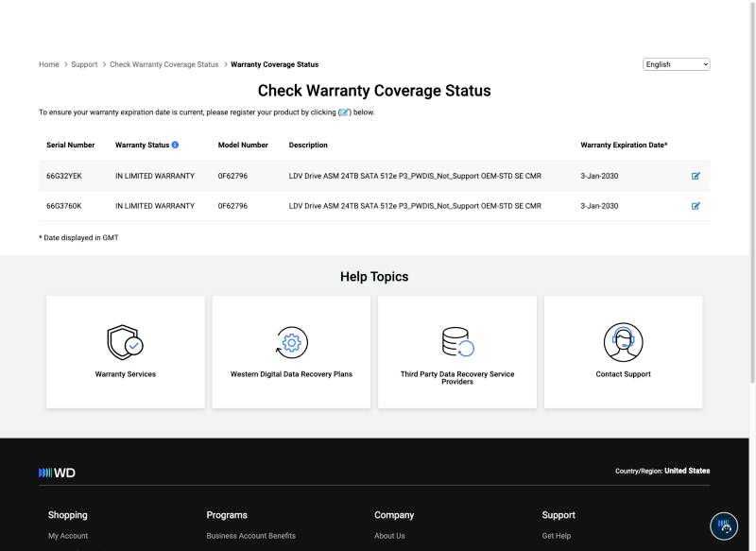Select serial number 66G3760K text

point(64,206)
